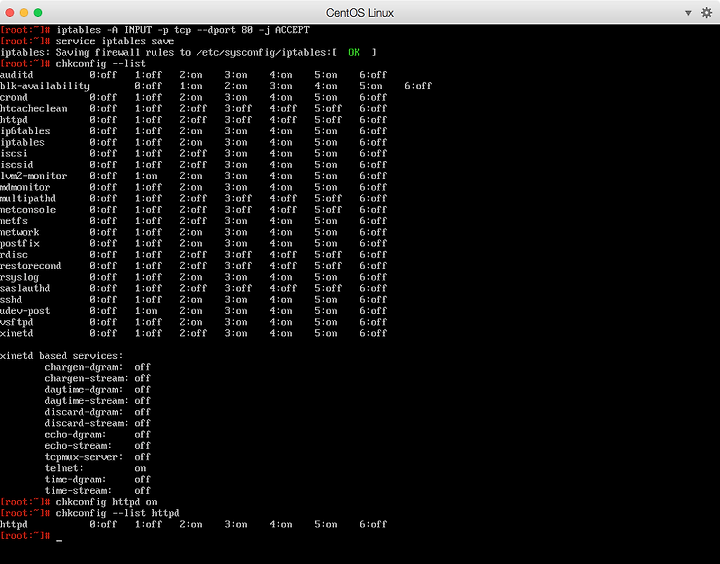Viewport: 720px width, 564px height.
Task: Click the 'chkconfig --list httpd' command
Action: pos(118,513)
